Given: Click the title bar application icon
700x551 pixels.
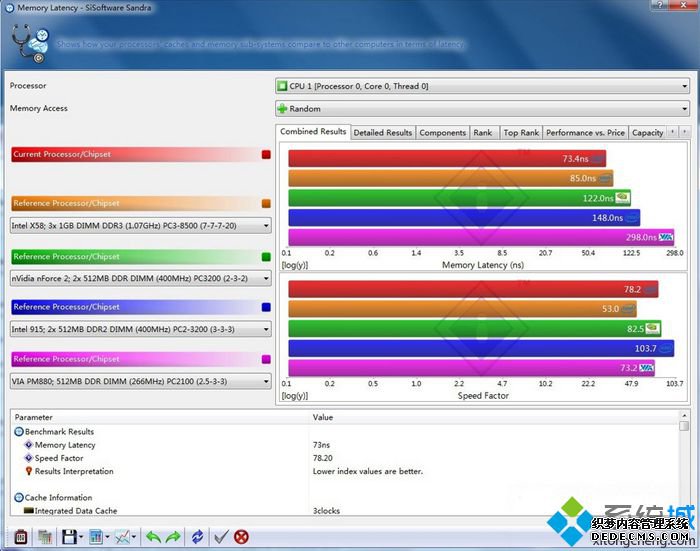Looking at the screenshot, I should click(9, 8).
